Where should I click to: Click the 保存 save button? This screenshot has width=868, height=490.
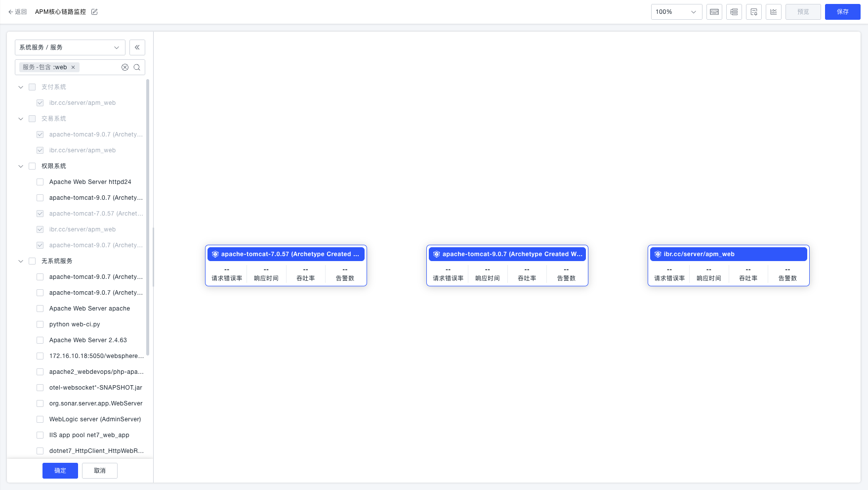click(842, 12)
